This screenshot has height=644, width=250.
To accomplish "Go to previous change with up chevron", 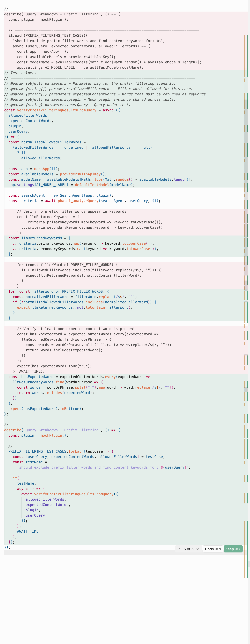I will (180, 549).
